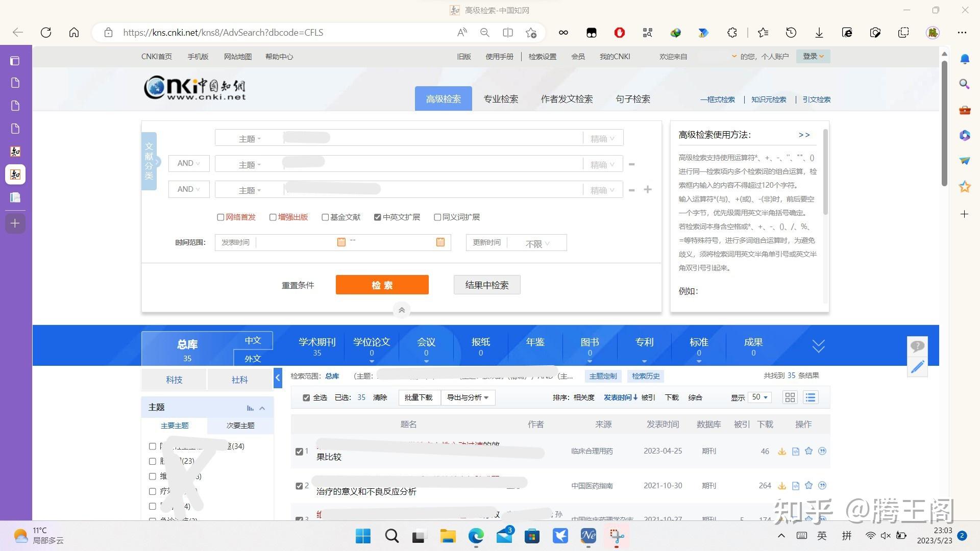The width and height of the screenshot is (980, 551).
Task: Click the page vertical scrollbar
Action: click(944, 122)
